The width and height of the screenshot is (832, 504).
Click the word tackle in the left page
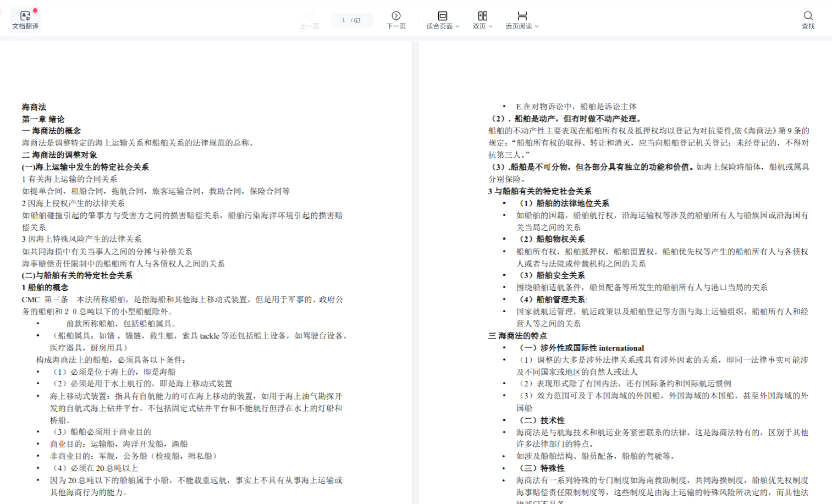pyautogui.click(x=209, y=336)
